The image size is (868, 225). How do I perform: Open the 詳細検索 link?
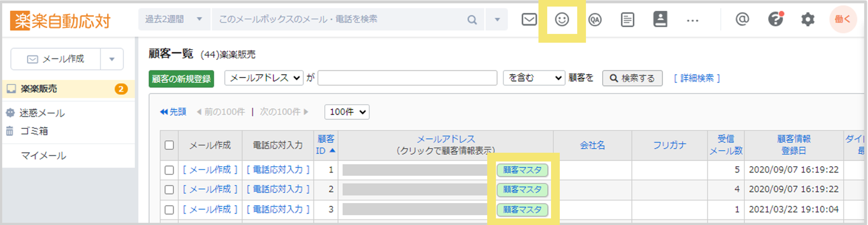[x=697, y=78]
